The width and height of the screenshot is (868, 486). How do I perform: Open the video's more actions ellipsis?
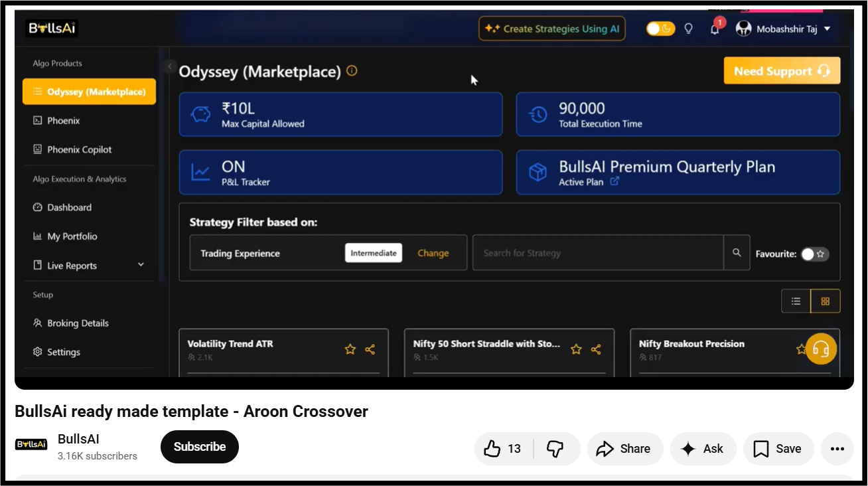point(837,449)
